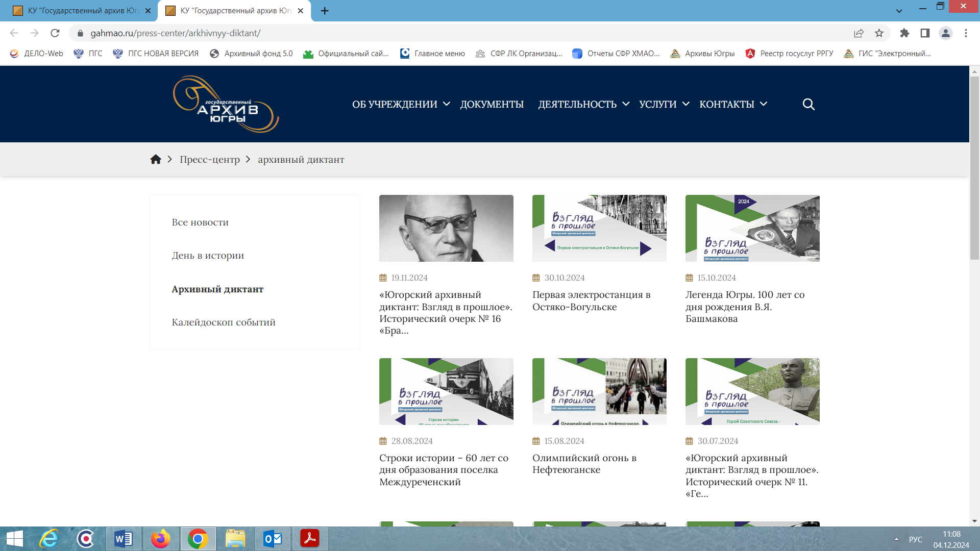The height and width of the screenshot is (551, 980).
Task: Select День в истории in sidebar
Action: click(208, 256)
